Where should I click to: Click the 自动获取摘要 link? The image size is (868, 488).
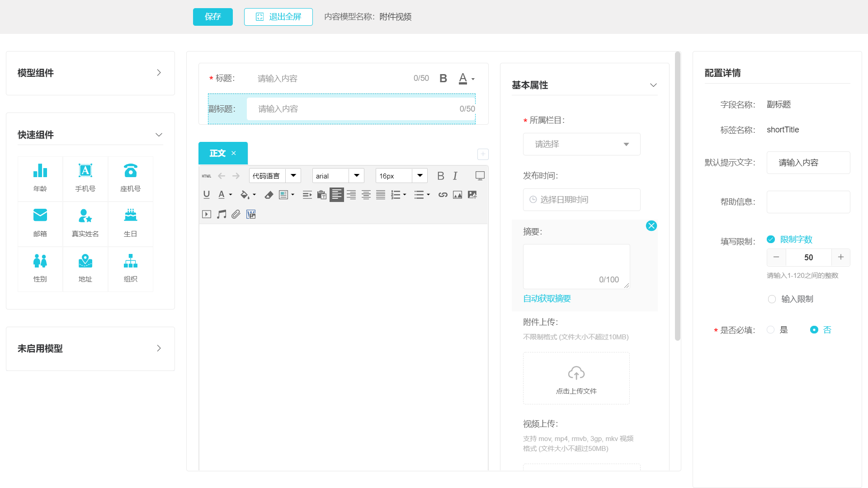(x=547, y=299)
